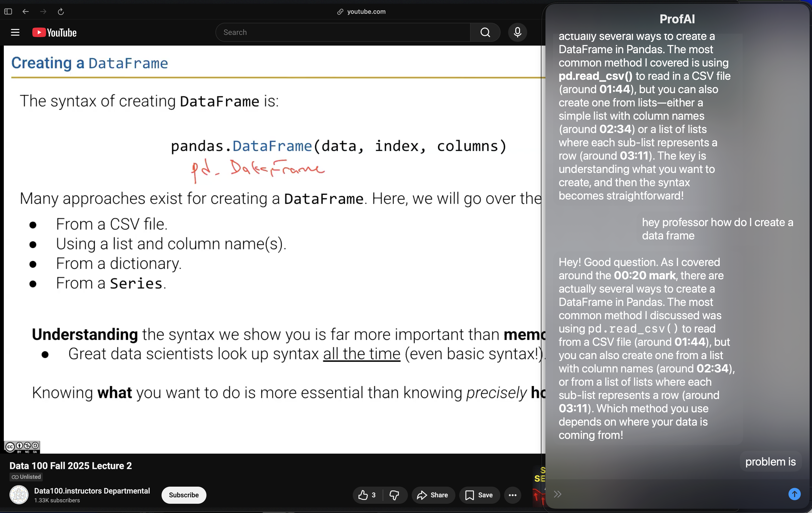Click the YouTube logo
Image resolution: width=812 pixels, height=513 pixels.
pyautogui.click(x=55, y=32)
